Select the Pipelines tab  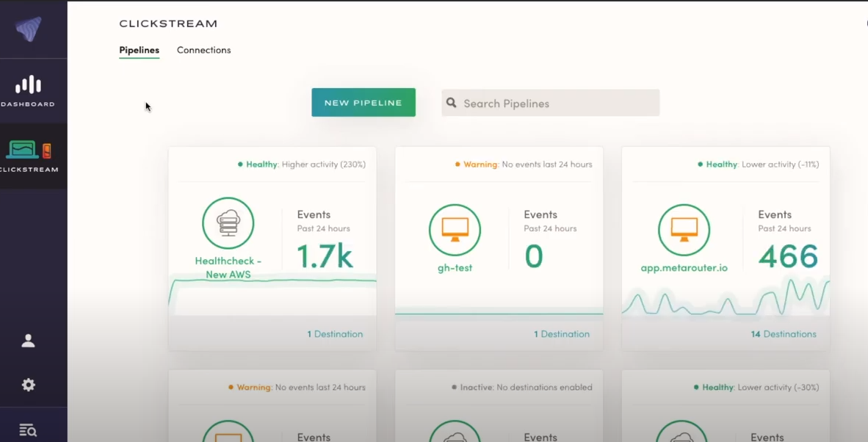pyautogui.click(x=139, y=50)
